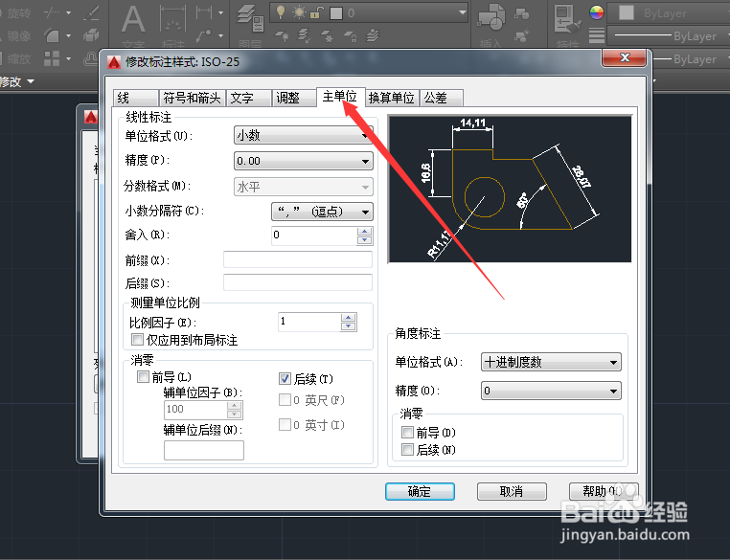This screenshot has width=730, height=560.
Task: Click the 辅单位后缀(N) input field
Action: pyautogui.click(x=204, y=450)
